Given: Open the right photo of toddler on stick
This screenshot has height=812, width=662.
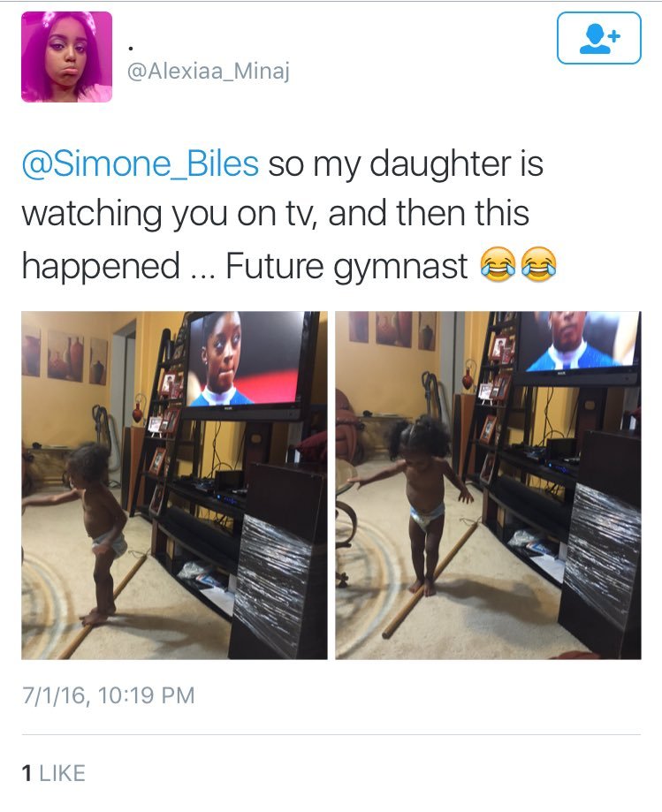Looking at the screenshot, I should pyautogui.click(x=488, y=485).
